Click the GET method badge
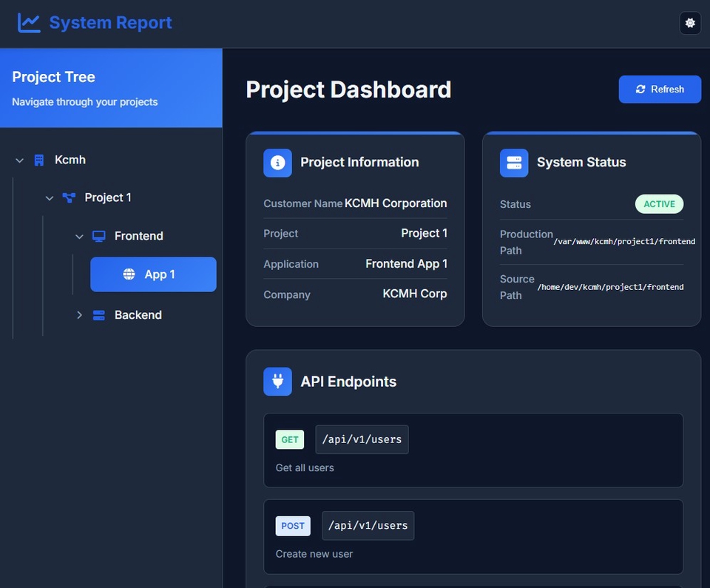This screenshot has width=710, height=588. pos(289,439)
